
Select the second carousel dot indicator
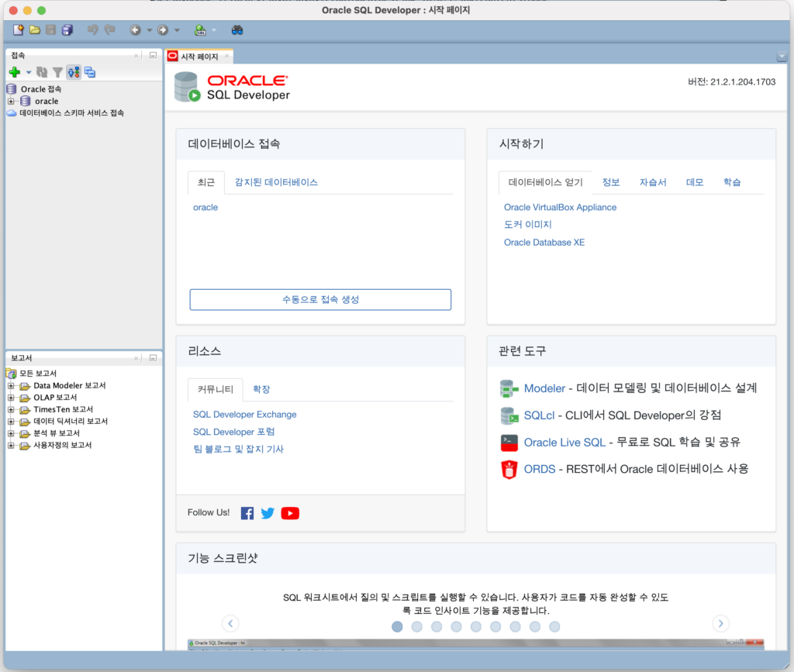click(416, 627)
